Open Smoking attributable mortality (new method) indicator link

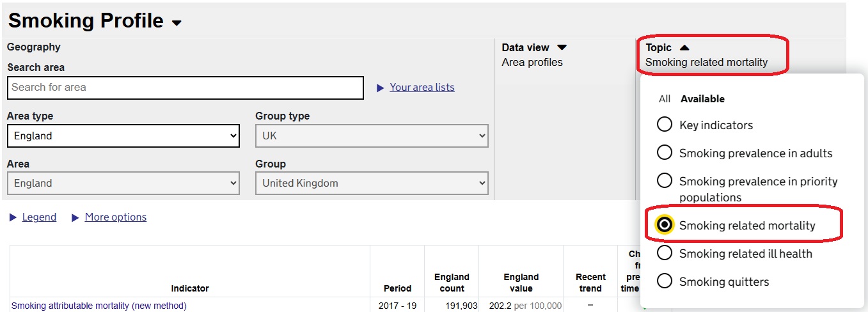(x=99, y=306)
